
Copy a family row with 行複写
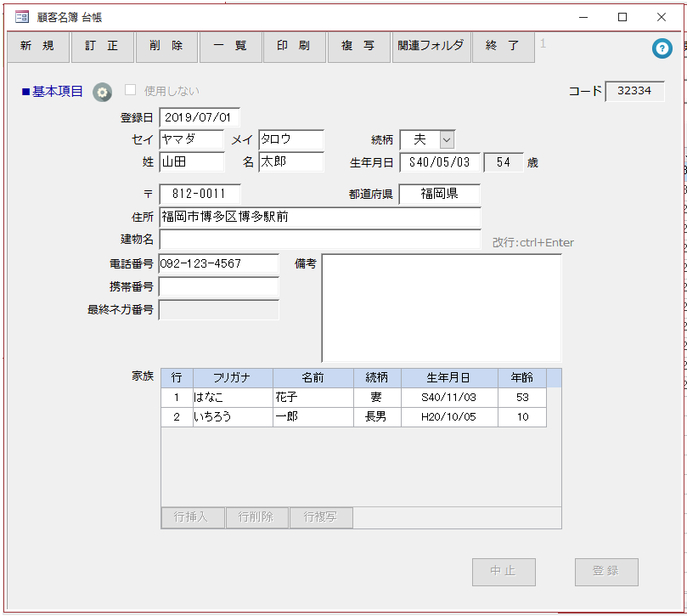(320, 517)
